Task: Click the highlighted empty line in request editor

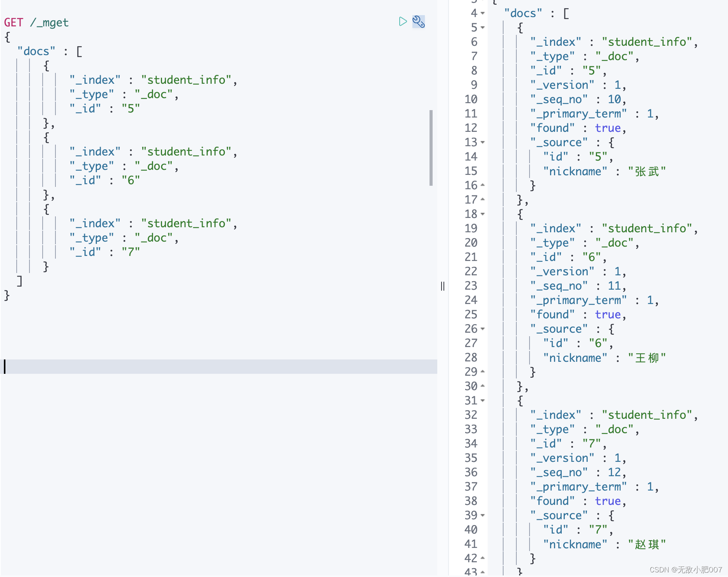Action: pos(219,366)
